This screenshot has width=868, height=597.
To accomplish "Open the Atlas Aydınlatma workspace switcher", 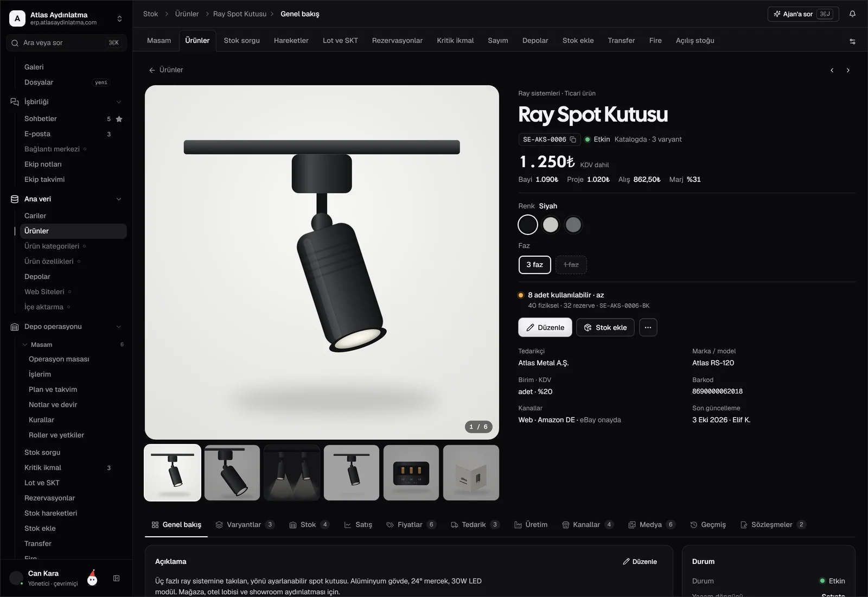I will 119,18.
